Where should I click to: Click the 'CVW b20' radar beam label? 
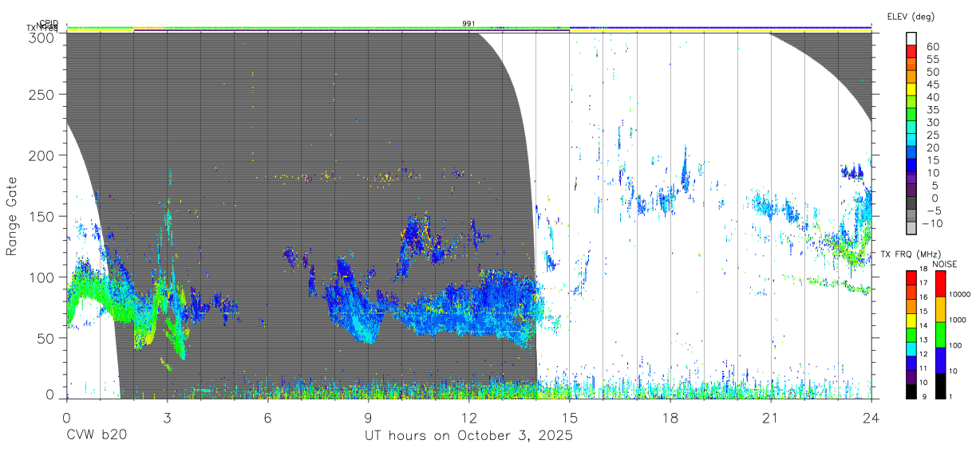tap(97, 436)
